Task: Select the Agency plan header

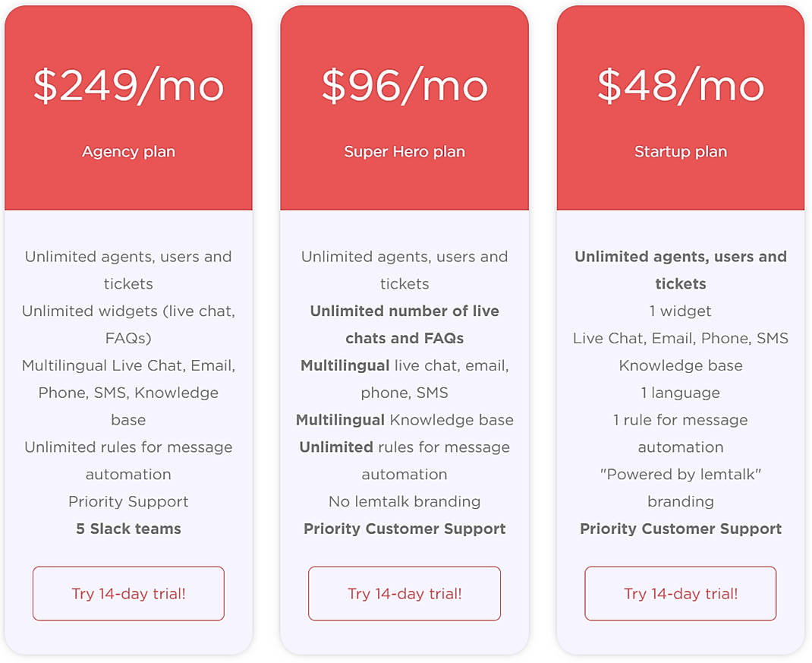Action: [127, 151]
